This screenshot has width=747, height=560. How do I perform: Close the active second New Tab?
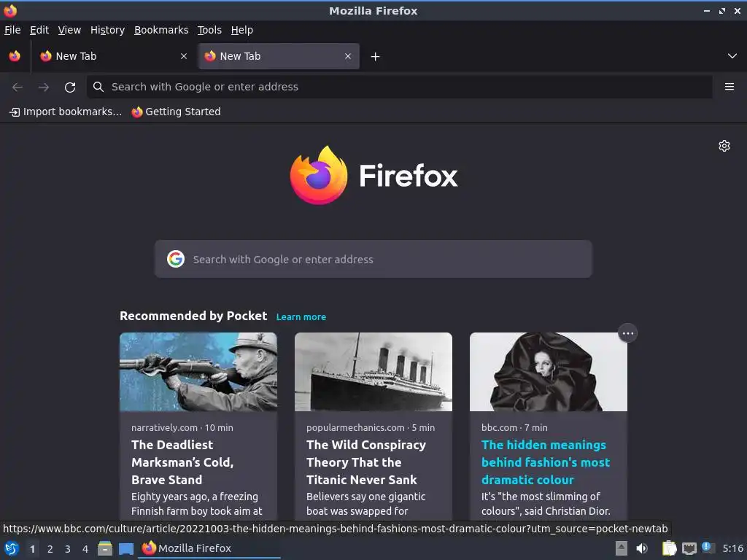348,56
